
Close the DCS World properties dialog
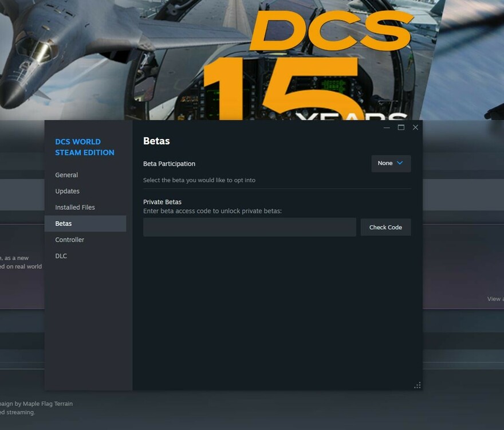415,127
